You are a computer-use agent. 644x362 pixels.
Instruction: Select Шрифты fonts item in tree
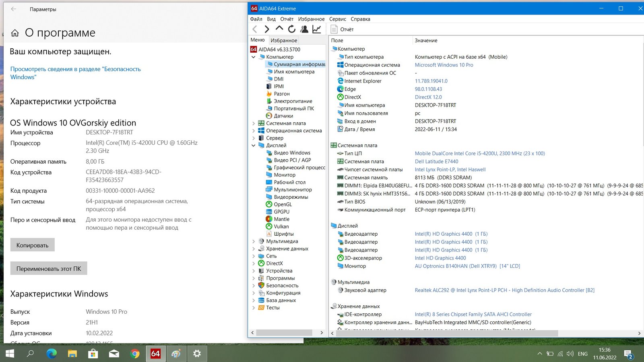tap(283, 234)
